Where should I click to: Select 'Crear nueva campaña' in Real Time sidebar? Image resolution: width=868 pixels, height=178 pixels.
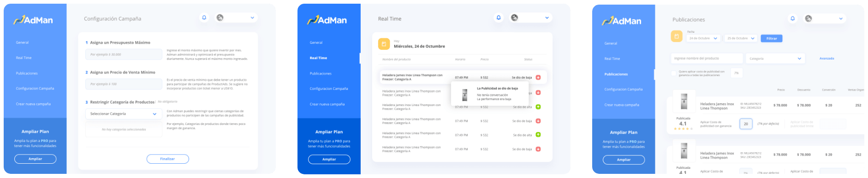coord(327,104)
